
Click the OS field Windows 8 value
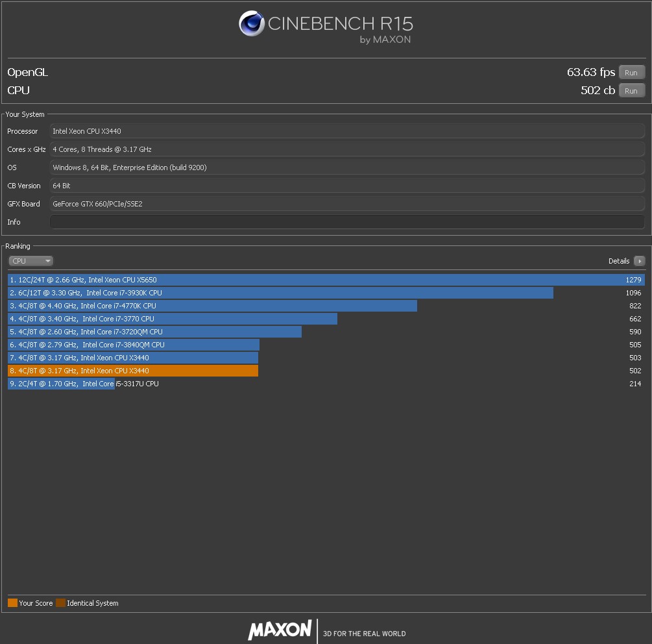pos(347,167)
